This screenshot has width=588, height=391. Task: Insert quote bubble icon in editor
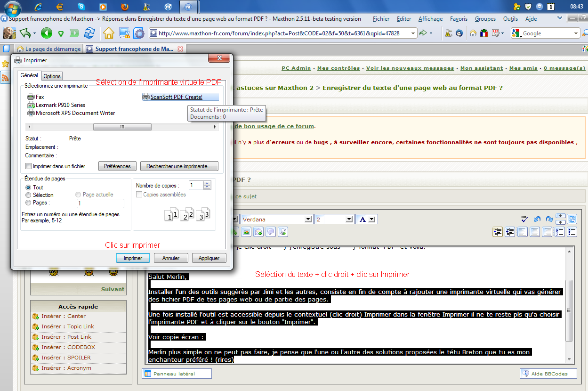point(271,232)
